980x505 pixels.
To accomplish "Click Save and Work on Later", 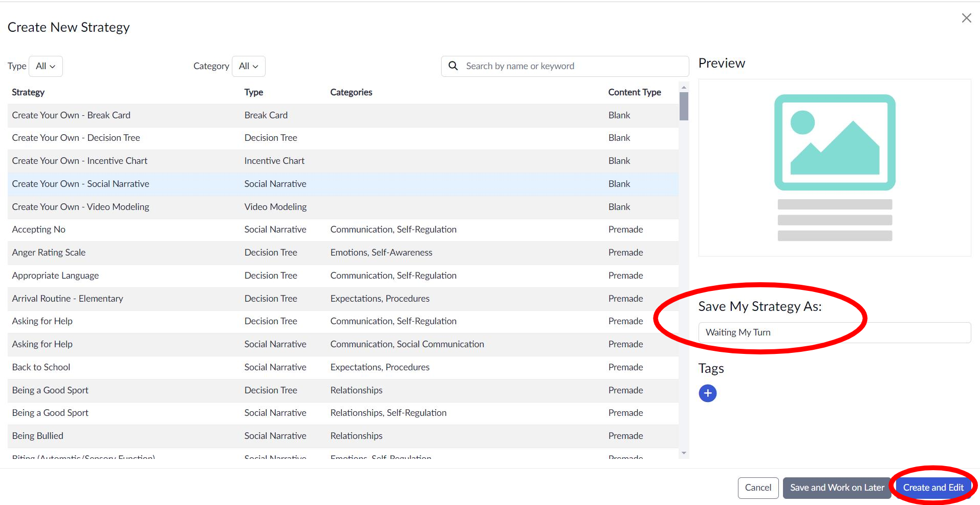I will coord(837,488).
